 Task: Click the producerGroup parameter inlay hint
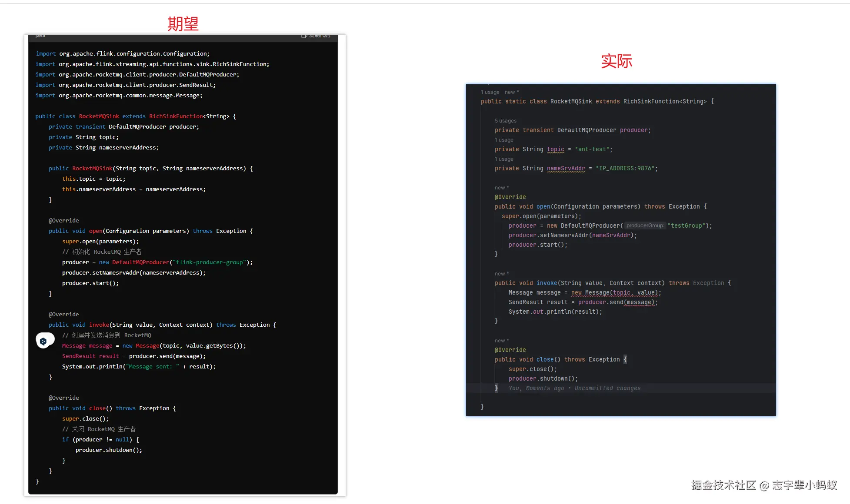click(x=645, y=225)
